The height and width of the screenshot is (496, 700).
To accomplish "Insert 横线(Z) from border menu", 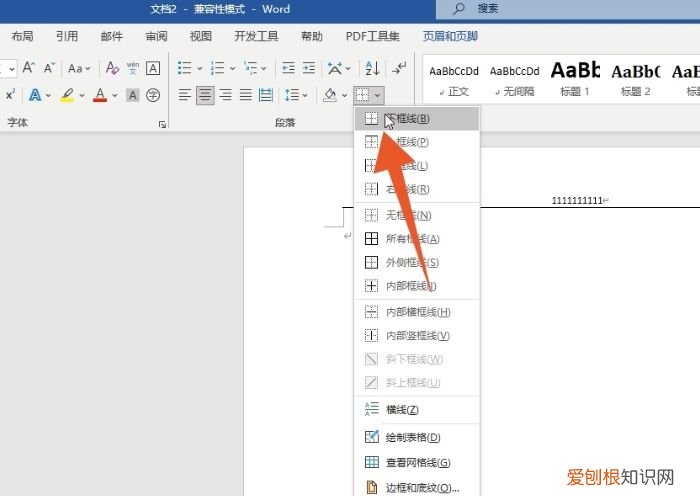I will [x=417, y=409].
